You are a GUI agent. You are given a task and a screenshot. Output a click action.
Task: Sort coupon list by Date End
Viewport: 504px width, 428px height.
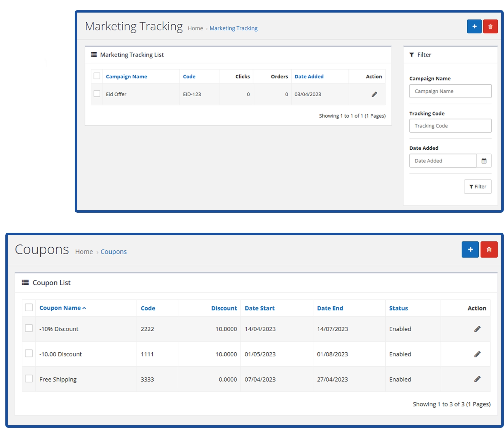click(x=330, y=308)
